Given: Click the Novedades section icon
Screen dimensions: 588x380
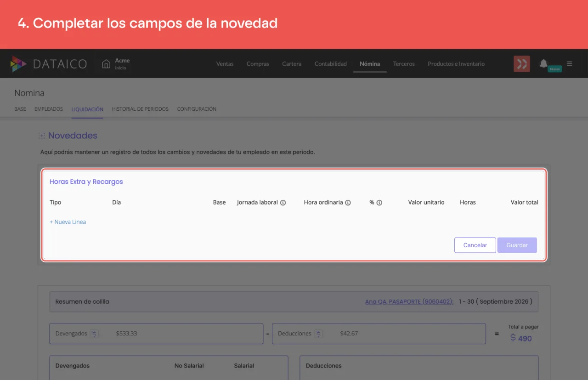Looking at the screenshot, I should 42,136.
